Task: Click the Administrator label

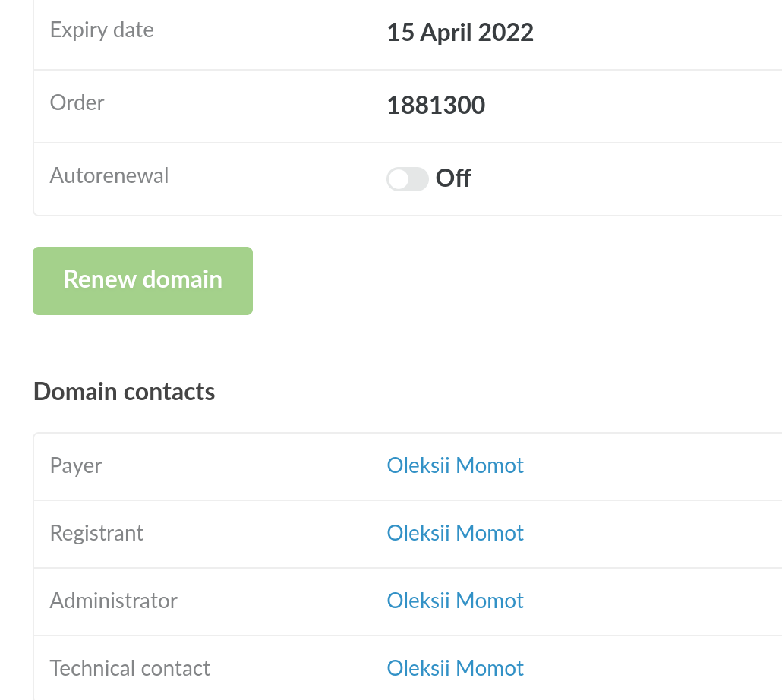Action: click(114, 601)
